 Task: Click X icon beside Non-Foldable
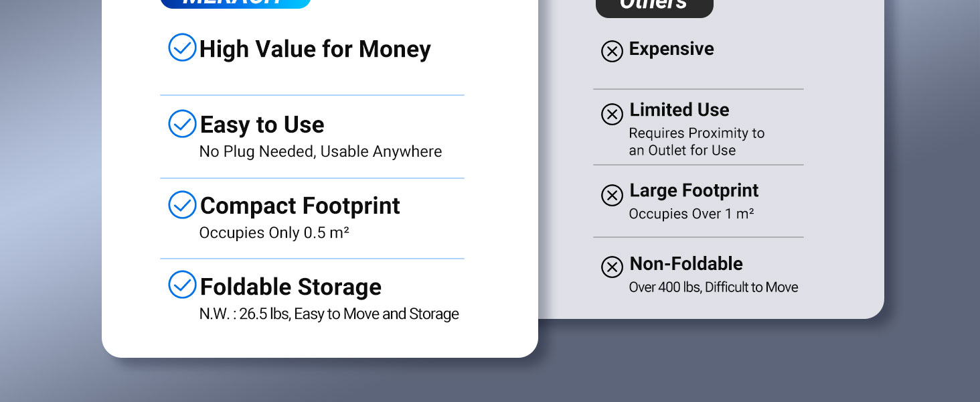click(x=612, y=267)
